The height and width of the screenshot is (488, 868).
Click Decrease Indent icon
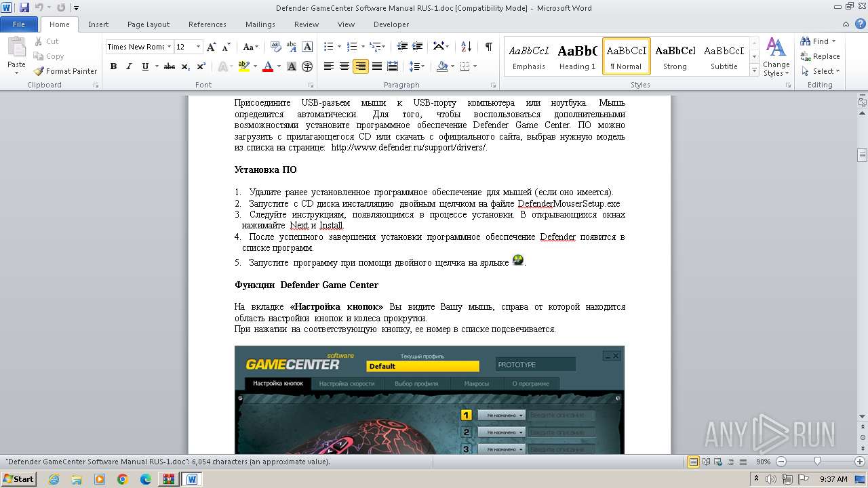coord(402,47)
